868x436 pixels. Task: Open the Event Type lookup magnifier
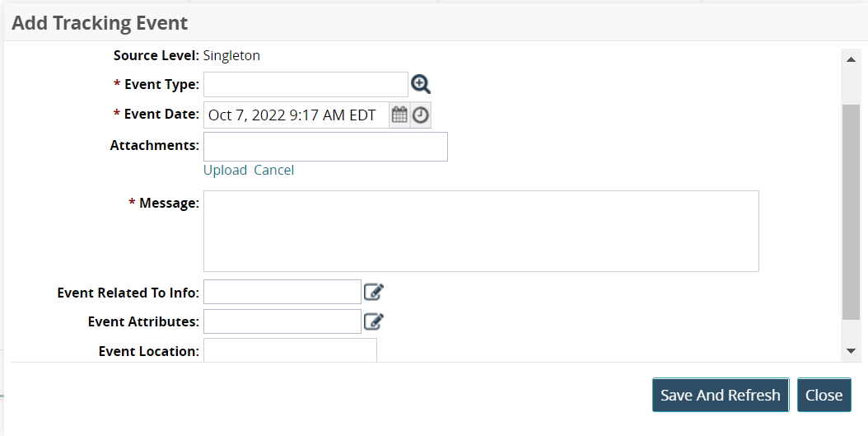click(421, 84)
